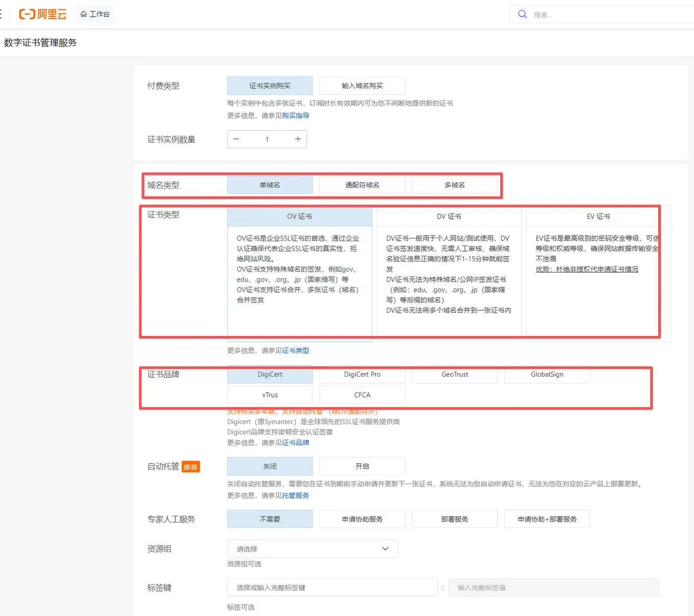
Task: Pick vTrus certificate brand
Action: point(270,395)
